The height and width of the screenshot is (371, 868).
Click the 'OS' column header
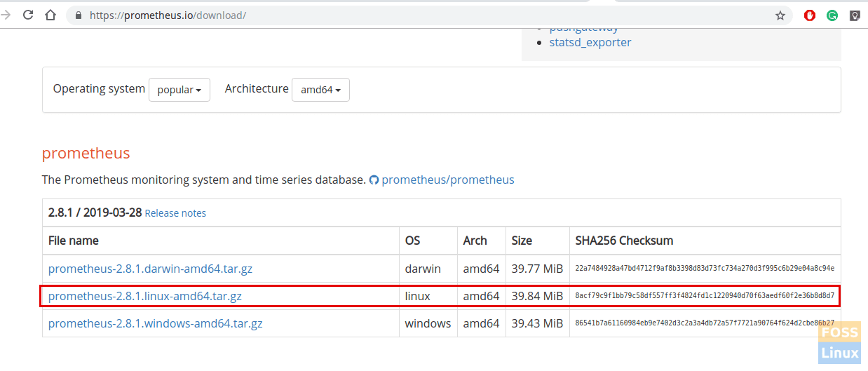click(x=413, y=241)
